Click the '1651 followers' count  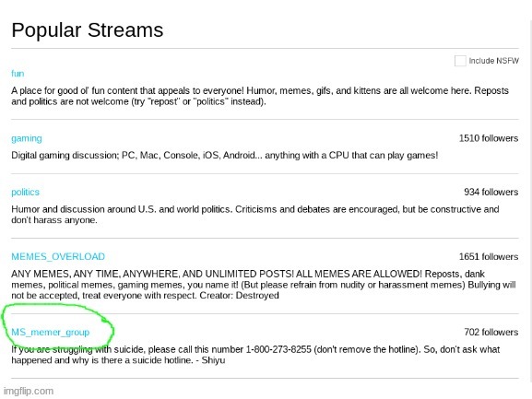point(489,256)
